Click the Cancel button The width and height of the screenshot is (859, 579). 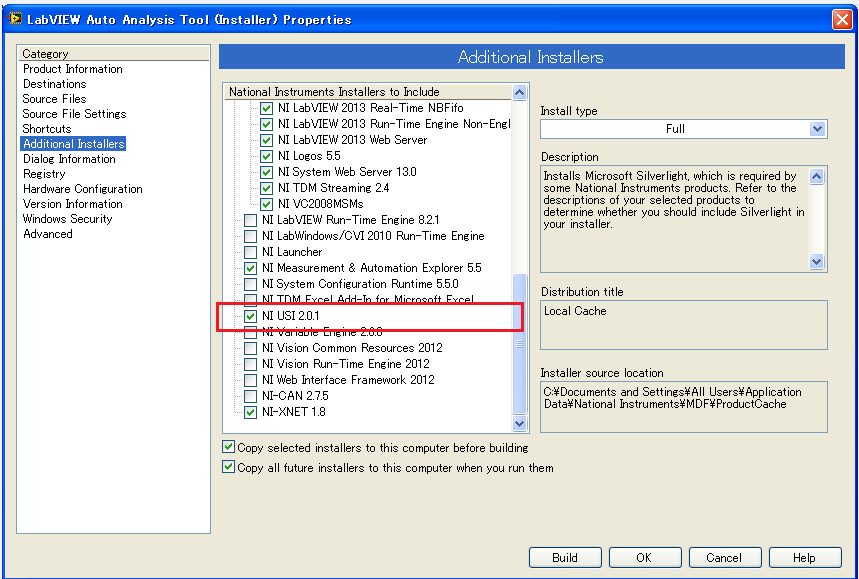pos(725,558)
